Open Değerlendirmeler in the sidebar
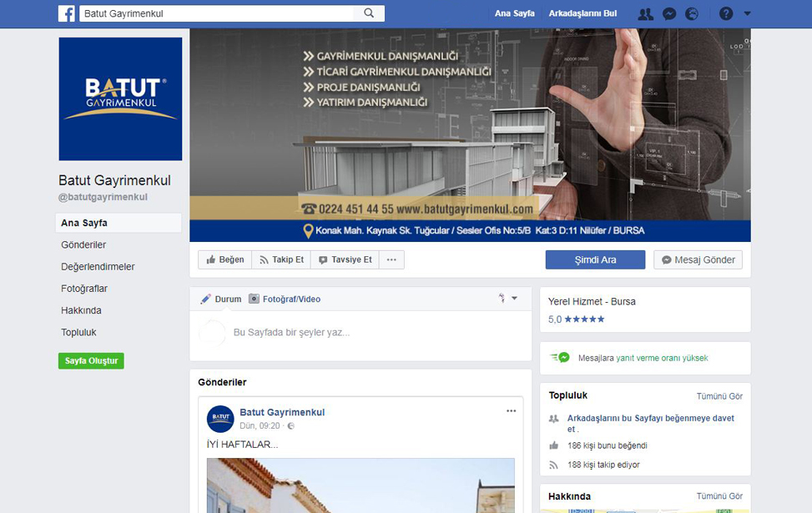 98,267
